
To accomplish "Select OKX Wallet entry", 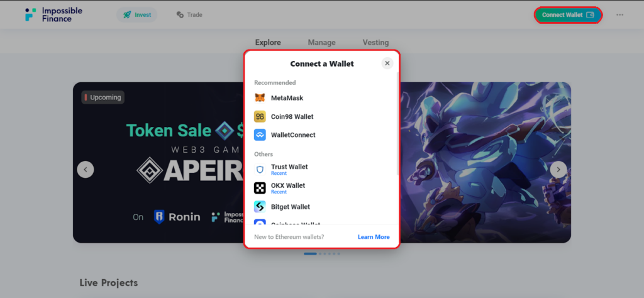I will pos(321,188).
